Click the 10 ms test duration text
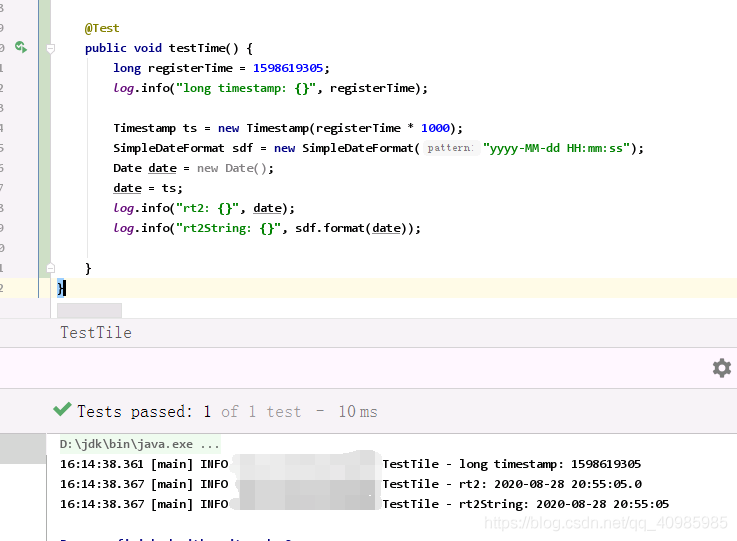 [358, 412]
